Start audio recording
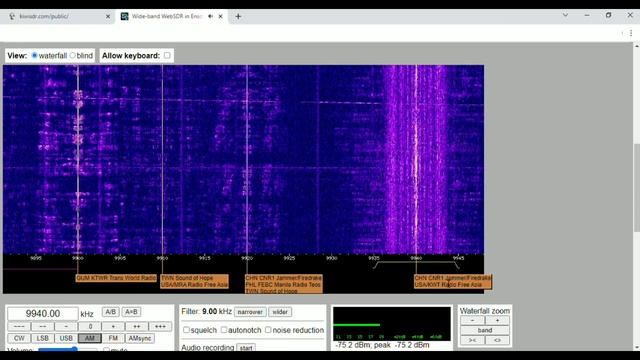This screenshot has height=360, width=640. click(246, 348)
